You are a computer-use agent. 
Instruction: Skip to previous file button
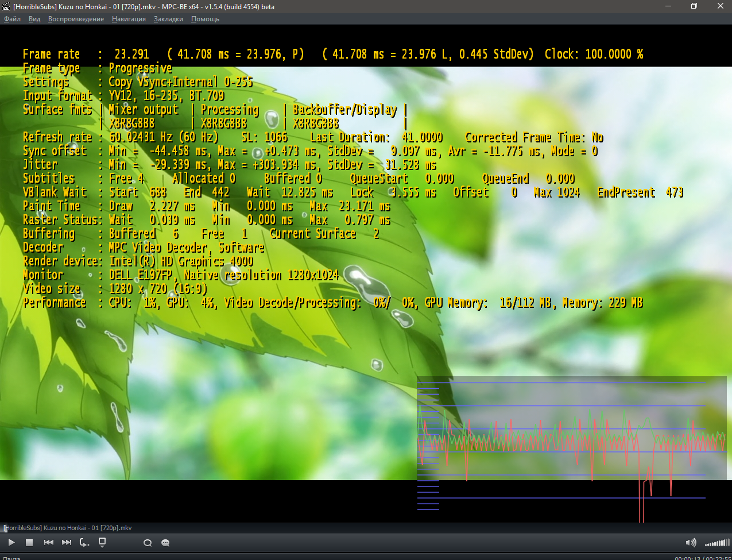pos(48,542)
